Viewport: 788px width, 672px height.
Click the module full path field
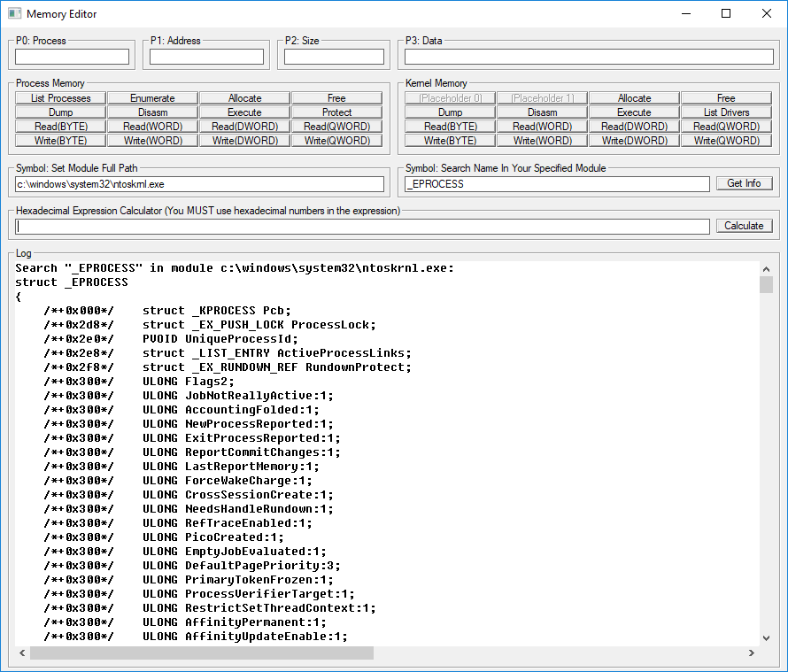pyautogui.click(x=199, y=184)
